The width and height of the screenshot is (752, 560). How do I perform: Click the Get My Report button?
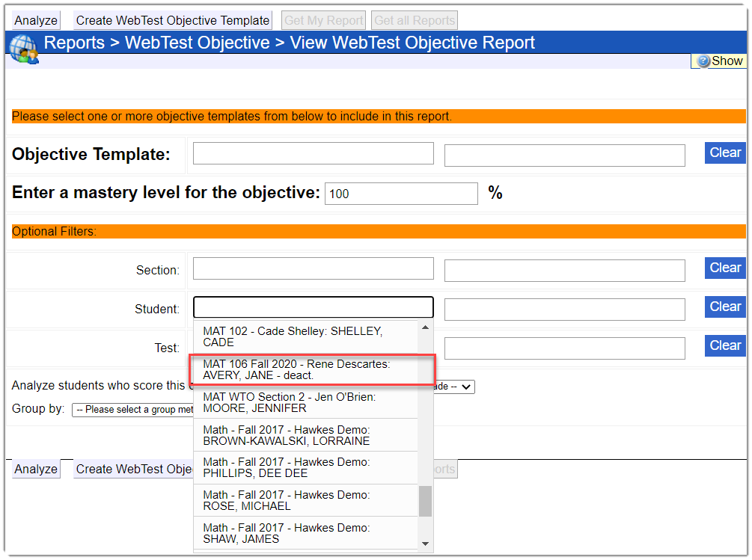point(324,20)
